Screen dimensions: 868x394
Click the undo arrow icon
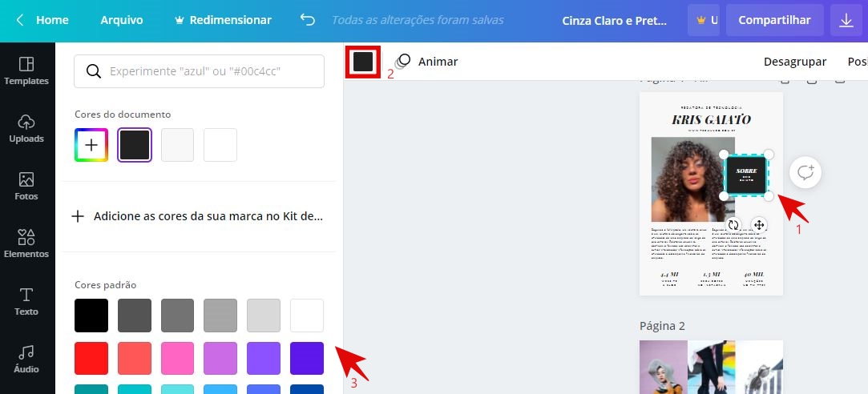(x=307, y=20)
